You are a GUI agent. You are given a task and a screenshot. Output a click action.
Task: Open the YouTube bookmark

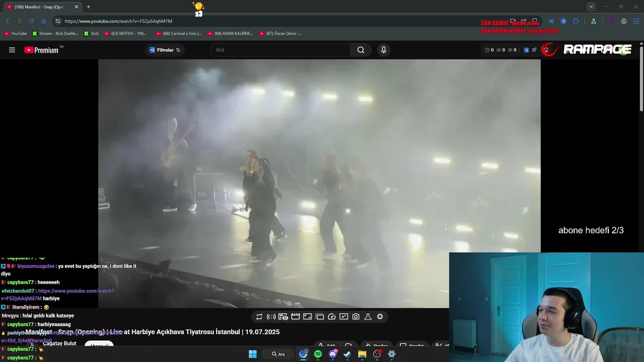point(16,34)
